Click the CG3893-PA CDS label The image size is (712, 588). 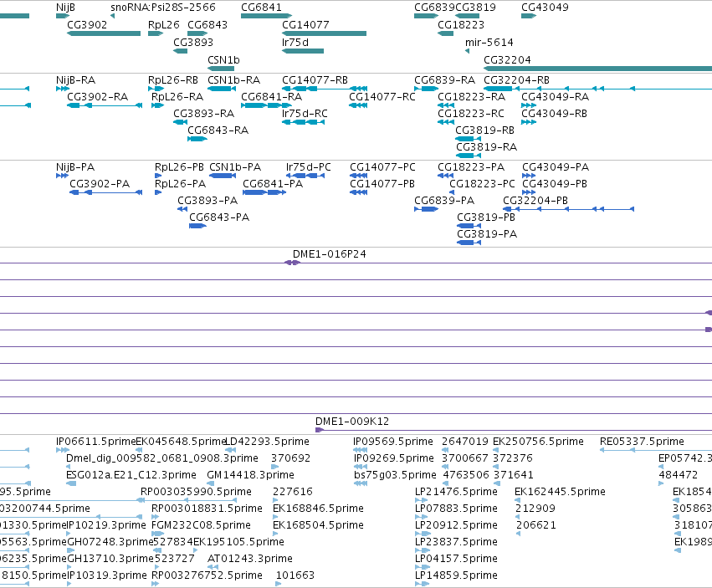tap(207, 201)
